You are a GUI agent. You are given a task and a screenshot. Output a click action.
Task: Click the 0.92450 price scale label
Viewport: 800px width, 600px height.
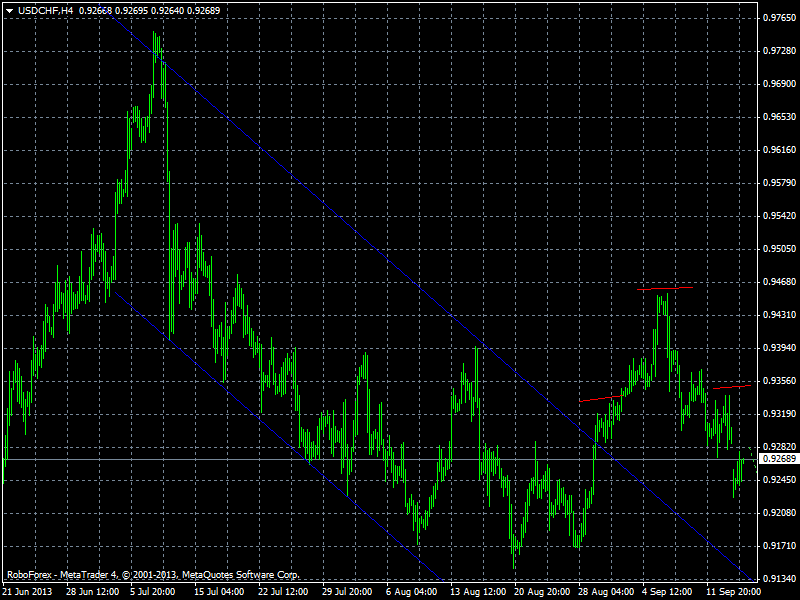coord(779,480)
